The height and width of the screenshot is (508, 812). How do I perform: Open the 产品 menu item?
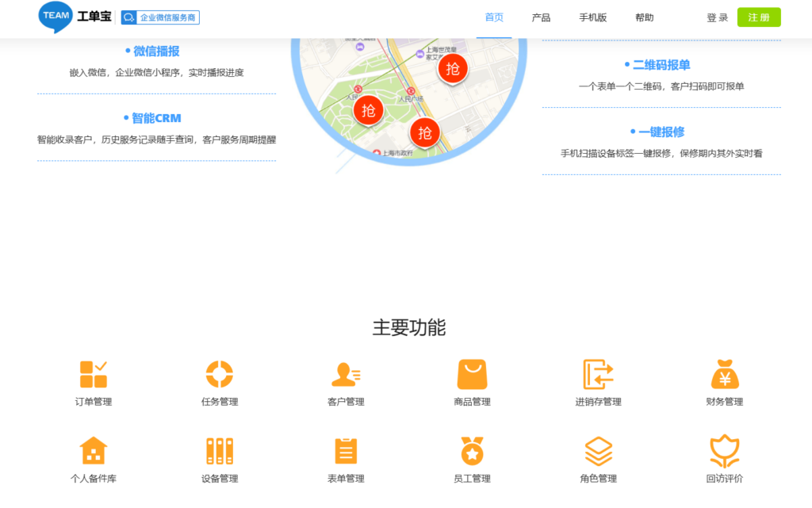(541, 17)
